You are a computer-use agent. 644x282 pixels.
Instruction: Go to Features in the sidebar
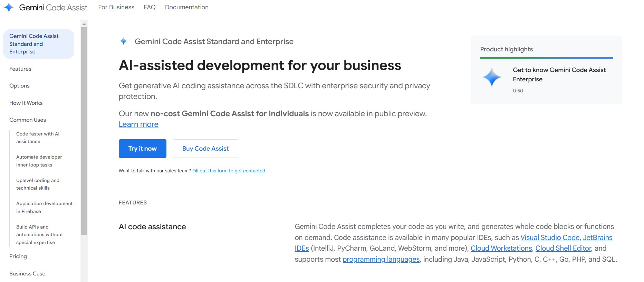point(20,69)
